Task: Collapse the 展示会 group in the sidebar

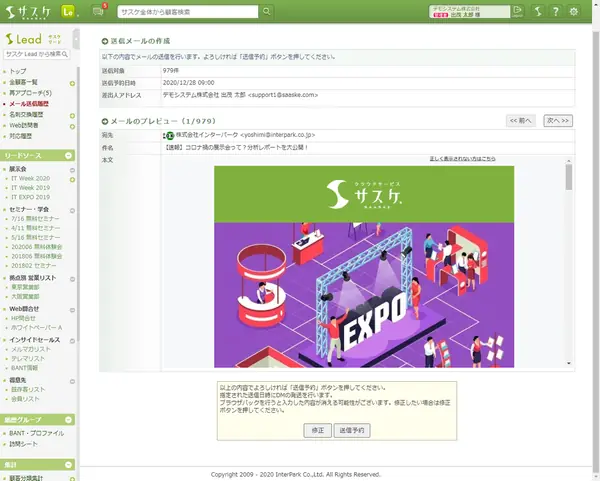Action: pyautogui.click(x=72, y=170)
